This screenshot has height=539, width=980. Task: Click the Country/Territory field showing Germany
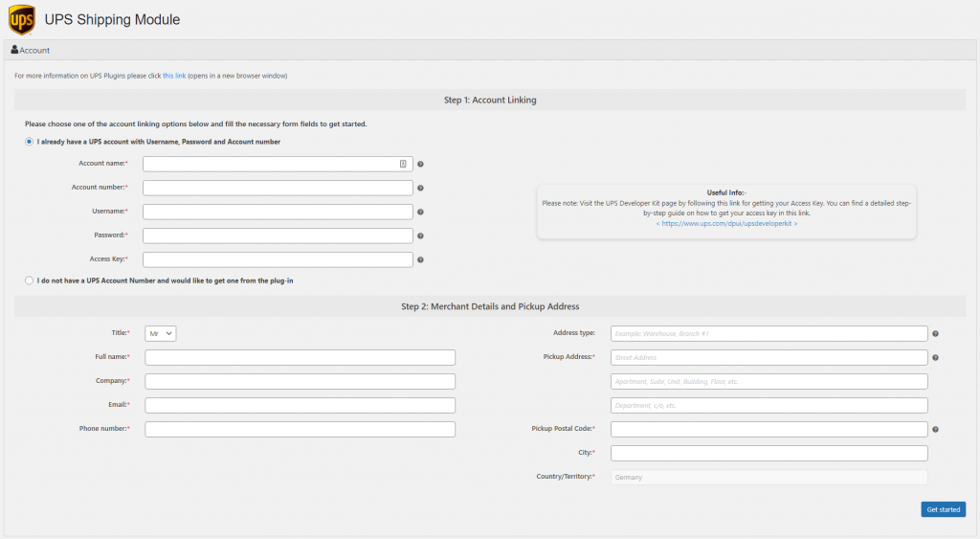click(x=768, y=477)
